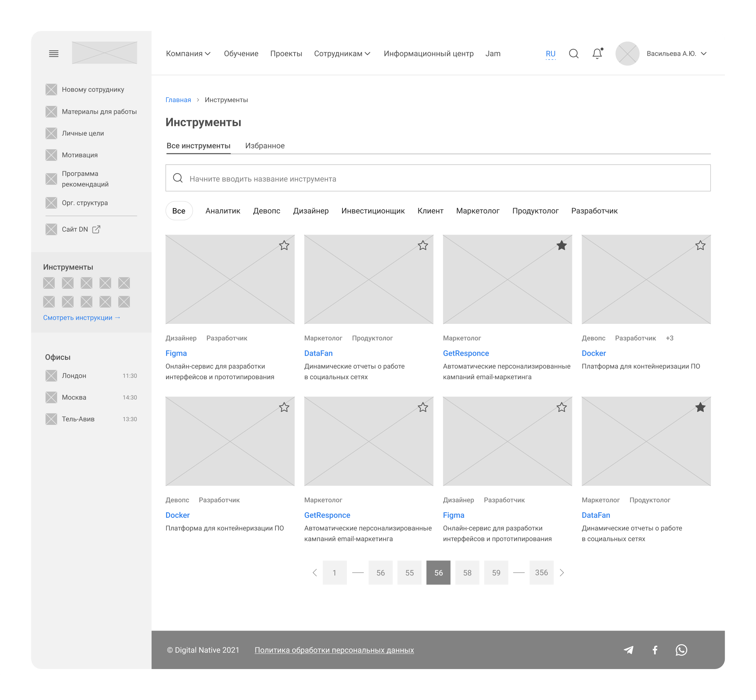Screen dimensions: 756x700
Task: Open Telegram icon in footer
Action: [x=628, y=650]
